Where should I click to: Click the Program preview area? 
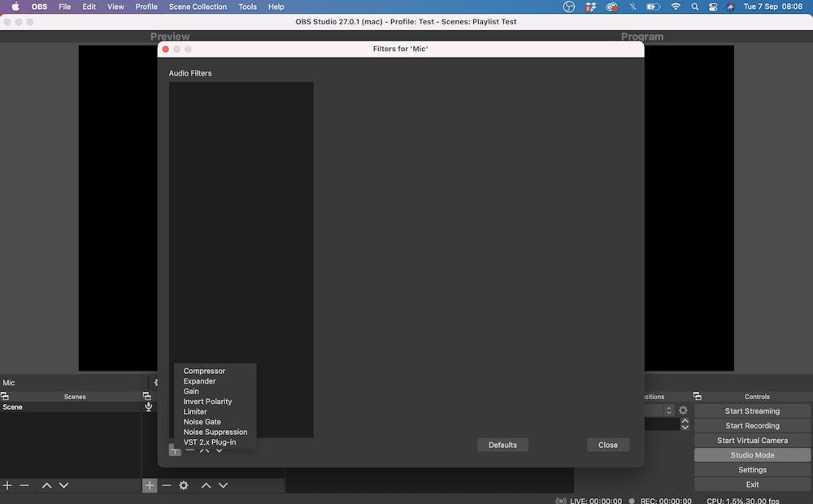pos(689,207)
